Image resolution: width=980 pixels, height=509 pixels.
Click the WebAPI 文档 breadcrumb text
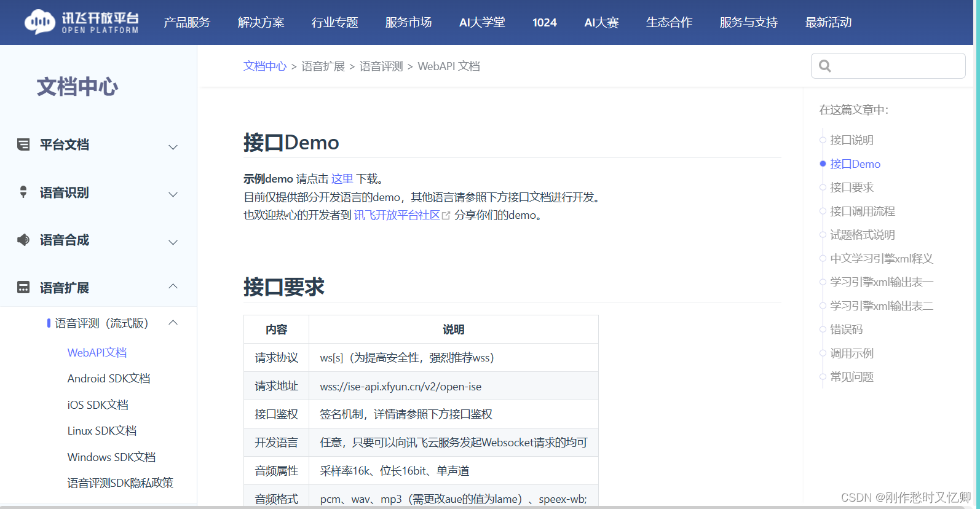tap(449, 66)
